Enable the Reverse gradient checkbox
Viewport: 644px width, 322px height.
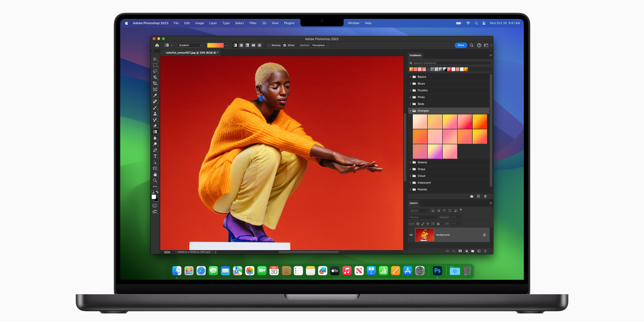[268, 45]
